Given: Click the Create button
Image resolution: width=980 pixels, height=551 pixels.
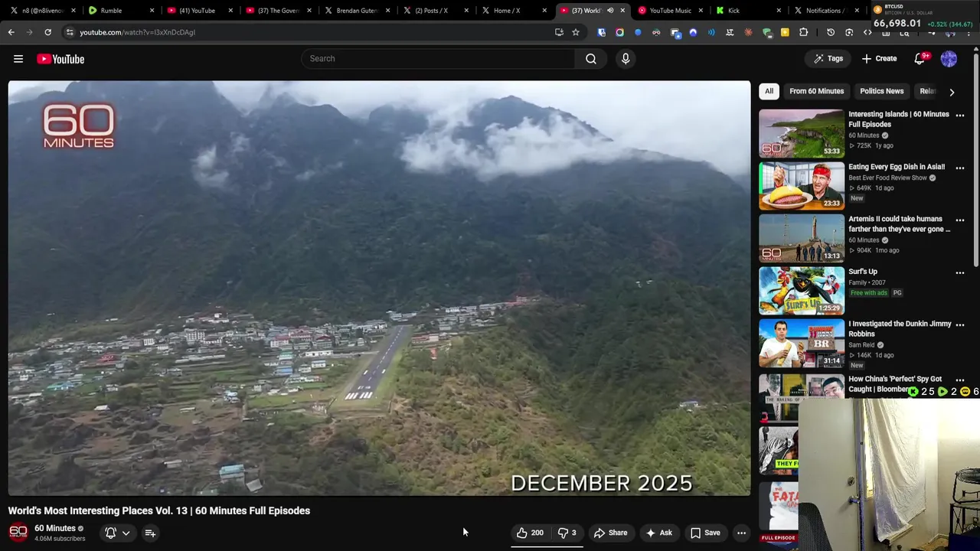Looking at the screenshot, I should click(x=879, y=59).
